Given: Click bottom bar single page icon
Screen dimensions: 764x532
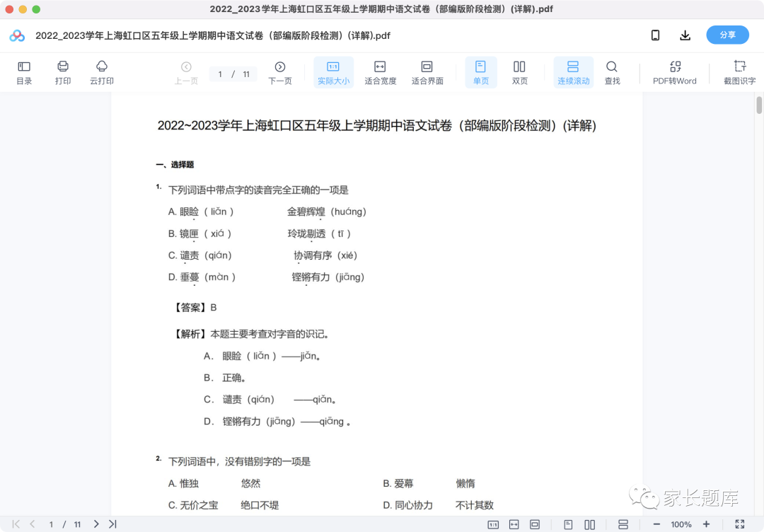Looking at the screenshot, I should coord(568,525).
